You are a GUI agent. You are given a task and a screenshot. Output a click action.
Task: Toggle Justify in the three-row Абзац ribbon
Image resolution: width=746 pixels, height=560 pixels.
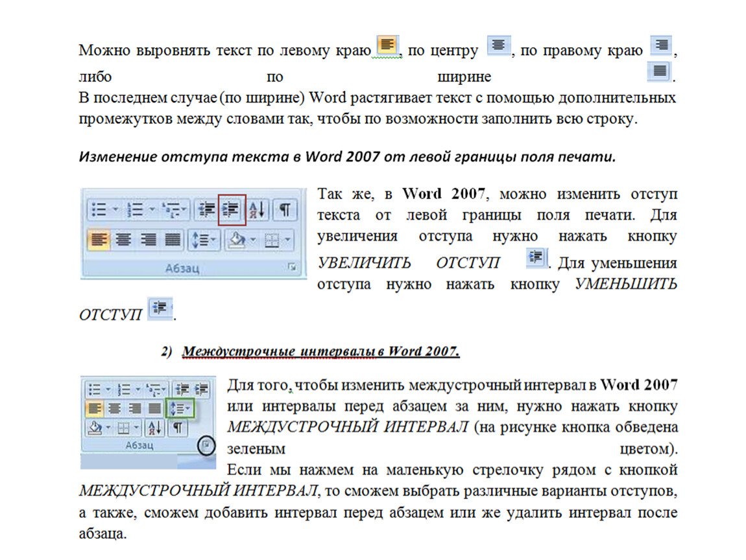154,408
